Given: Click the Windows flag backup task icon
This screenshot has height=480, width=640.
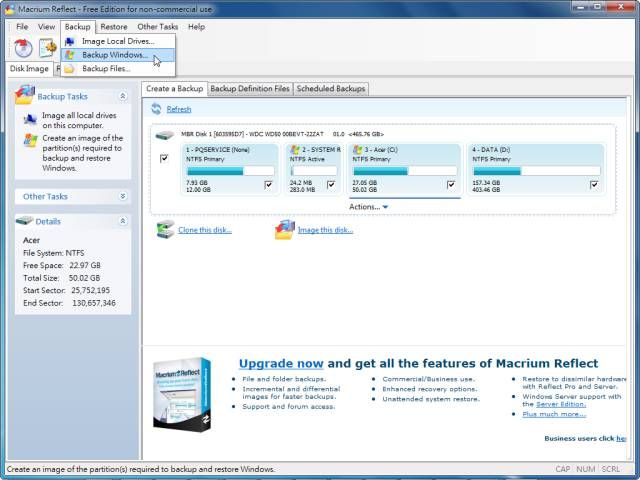Looking at the screenshot, I should [30, 141].
